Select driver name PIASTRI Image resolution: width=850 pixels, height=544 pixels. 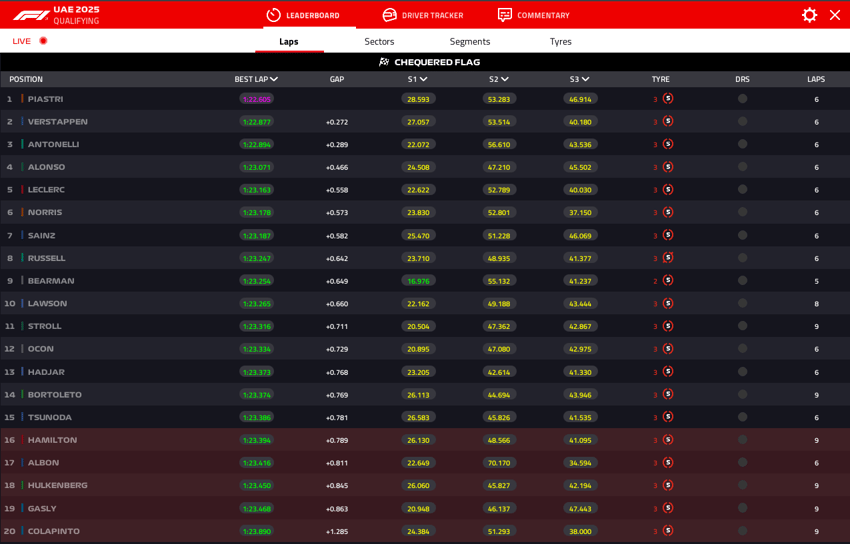[46, 99]
